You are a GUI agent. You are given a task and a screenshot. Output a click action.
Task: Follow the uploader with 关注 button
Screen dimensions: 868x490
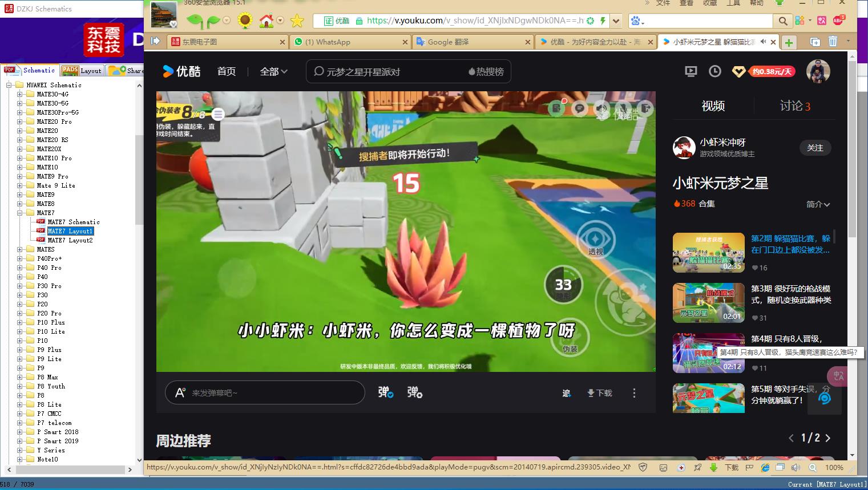click(815, 148)
